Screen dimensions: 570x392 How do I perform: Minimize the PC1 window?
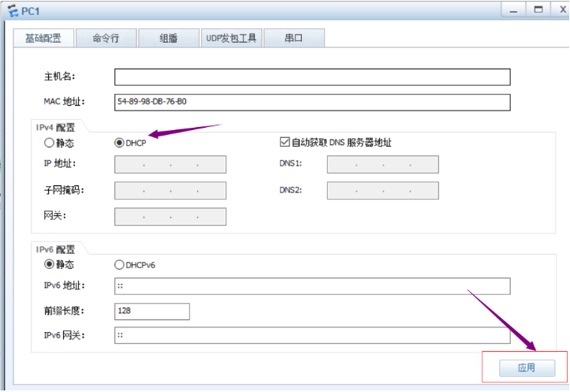tap(513, 9)
